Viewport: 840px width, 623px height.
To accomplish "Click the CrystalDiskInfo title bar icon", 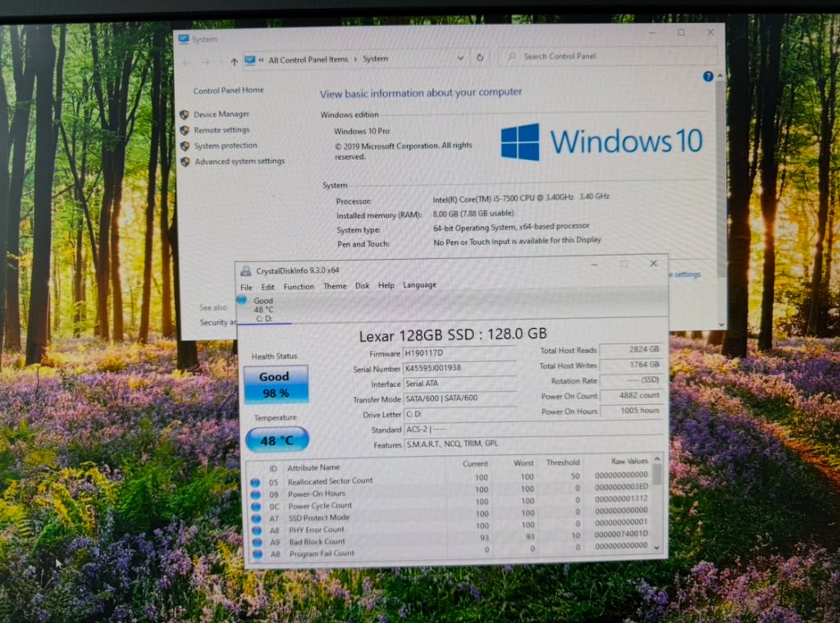I will [246, 271].
